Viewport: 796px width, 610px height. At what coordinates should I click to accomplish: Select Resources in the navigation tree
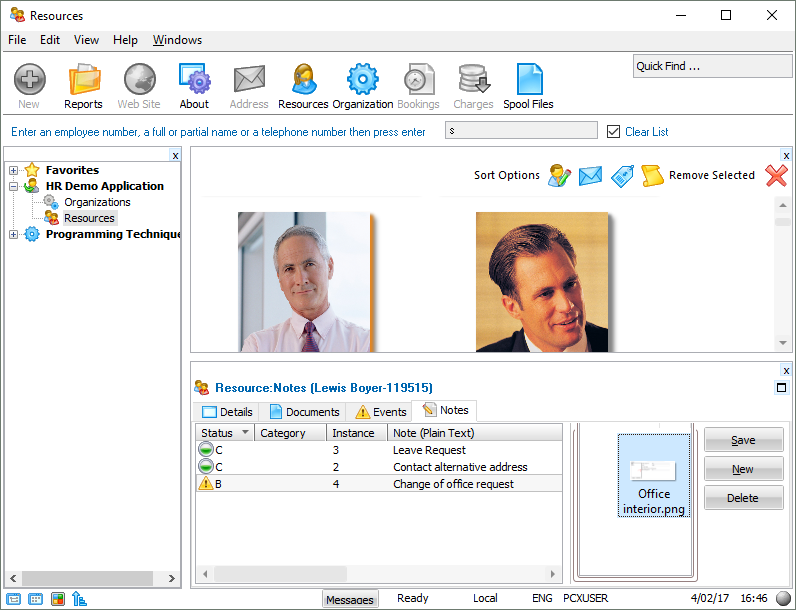[x=89, y=218]
